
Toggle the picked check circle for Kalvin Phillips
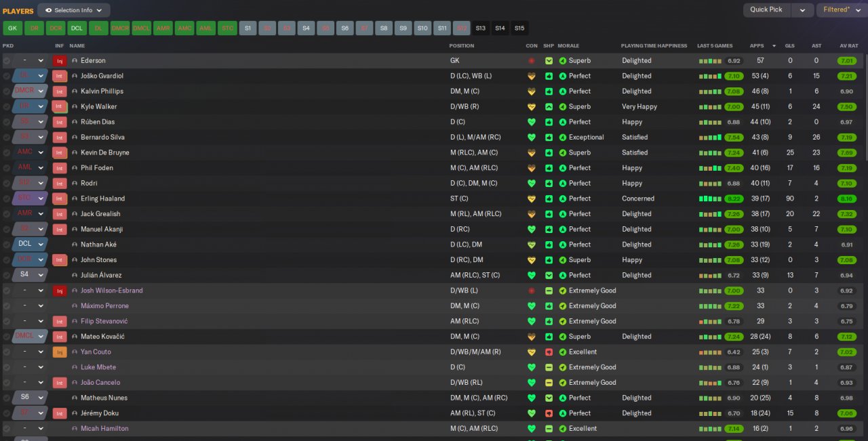pos(7,91)
